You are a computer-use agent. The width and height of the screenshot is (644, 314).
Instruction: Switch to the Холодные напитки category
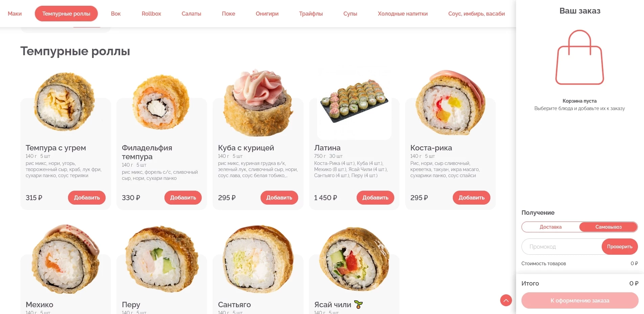pos(403,14)
